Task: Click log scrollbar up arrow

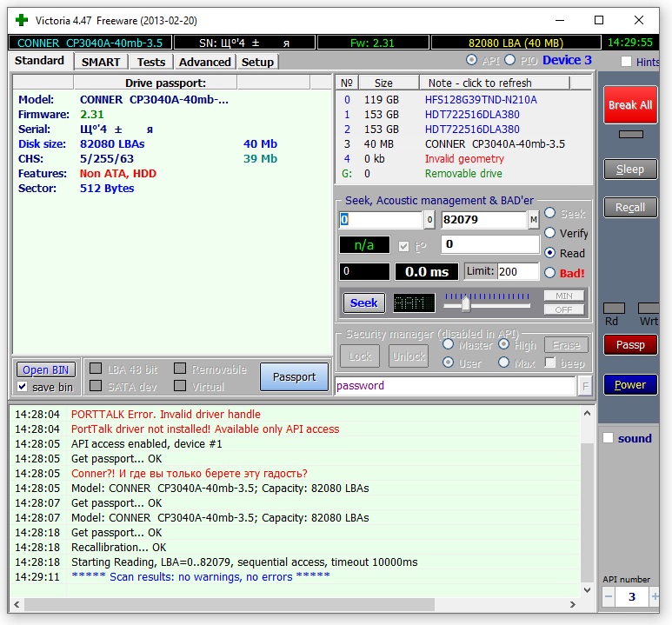Action: pos(587,414)
